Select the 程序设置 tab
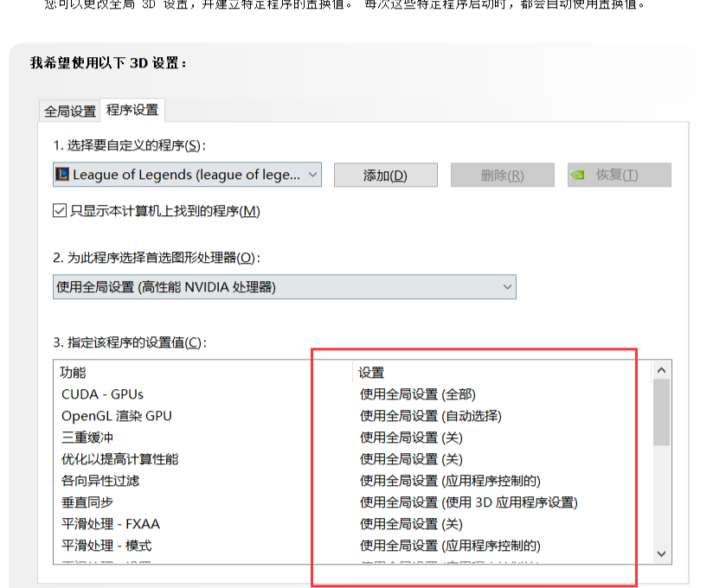The width and height of the screenshot is (713, 588). click(x=132, y=110)
